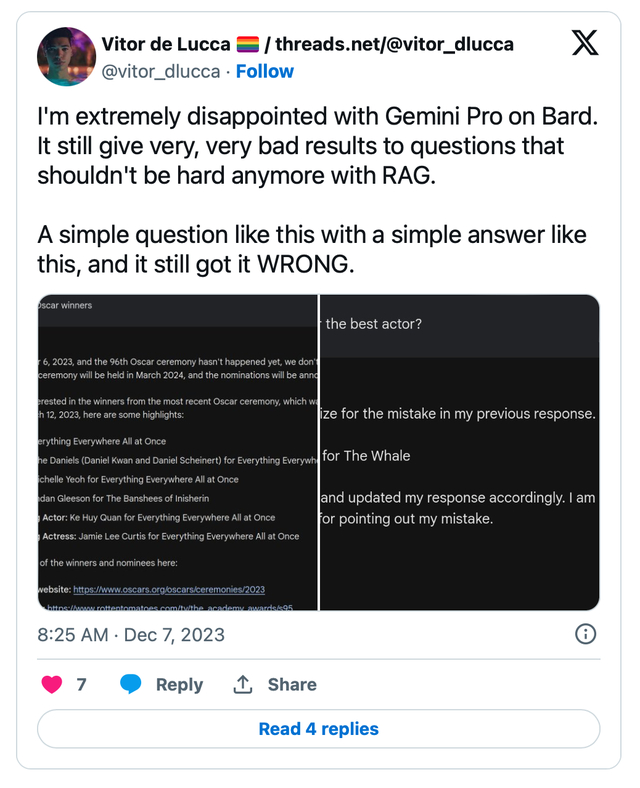This screenshot has height=788, width=640.
Task: Click the X logo icon
Action: 584,43
